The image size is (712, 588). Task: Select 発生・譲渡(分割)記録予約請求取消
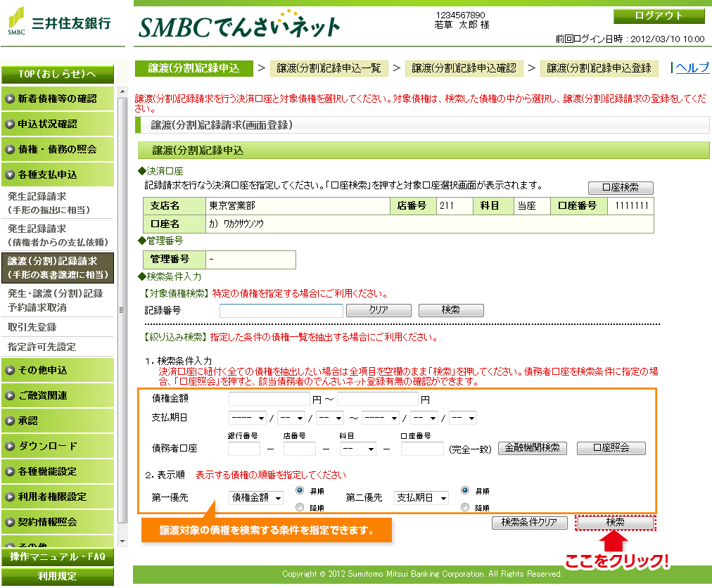tap(58, 300)
